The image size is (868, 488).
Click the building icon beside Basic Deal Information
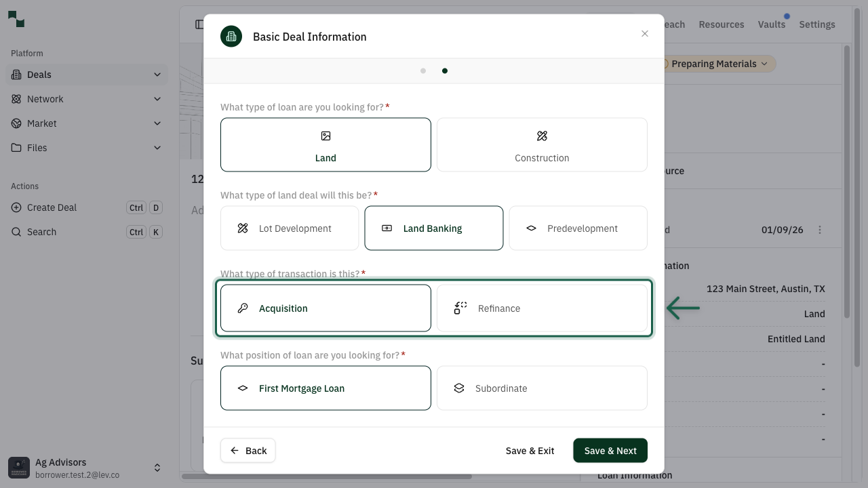[x=231, y=36]
